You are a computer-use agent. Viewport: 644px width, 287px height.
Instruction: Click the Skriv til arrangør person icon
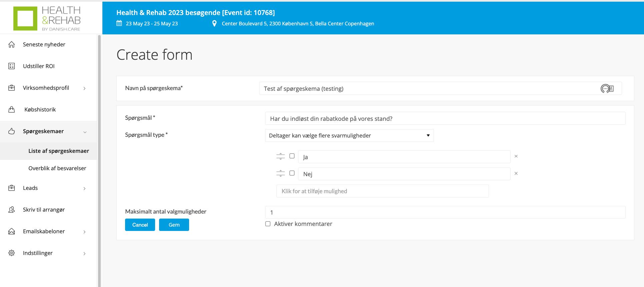(x=12, y=210)
